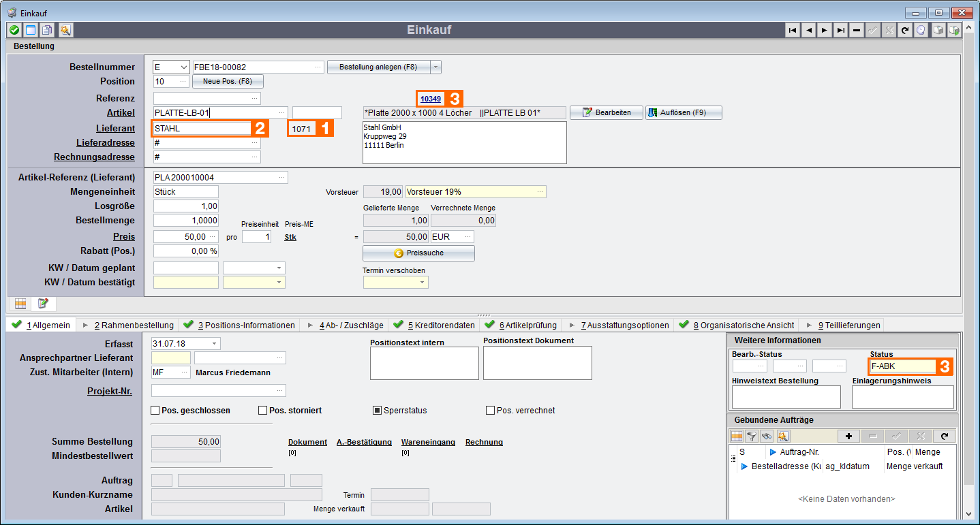Delete record using minus icon in top toolbar
This screenshot has width=980, height=525.
[857, 30]
